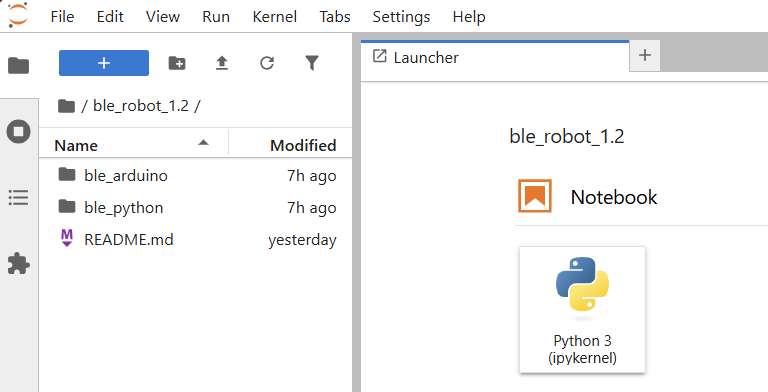The width and height of the screenshot is (768, 392).
Task: Click 'yesterday' modified time for README.md
Action: (x=302, y=240)
